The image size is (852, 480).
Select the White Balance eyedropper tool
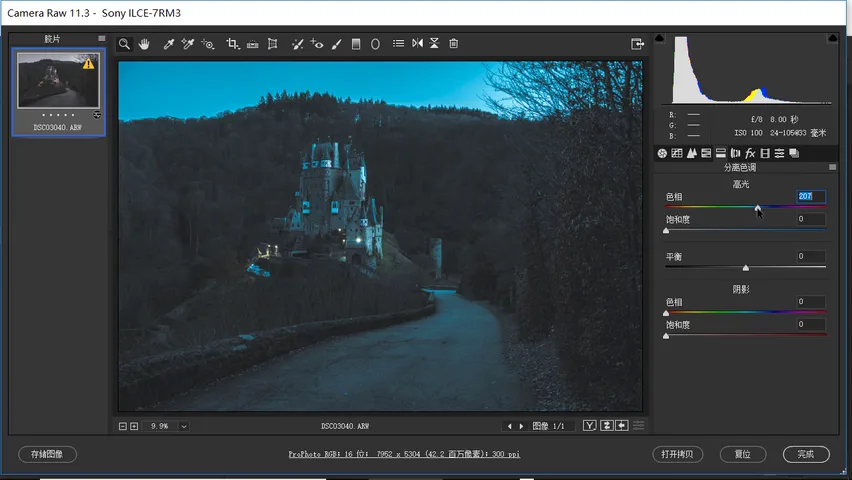point(168,44)
